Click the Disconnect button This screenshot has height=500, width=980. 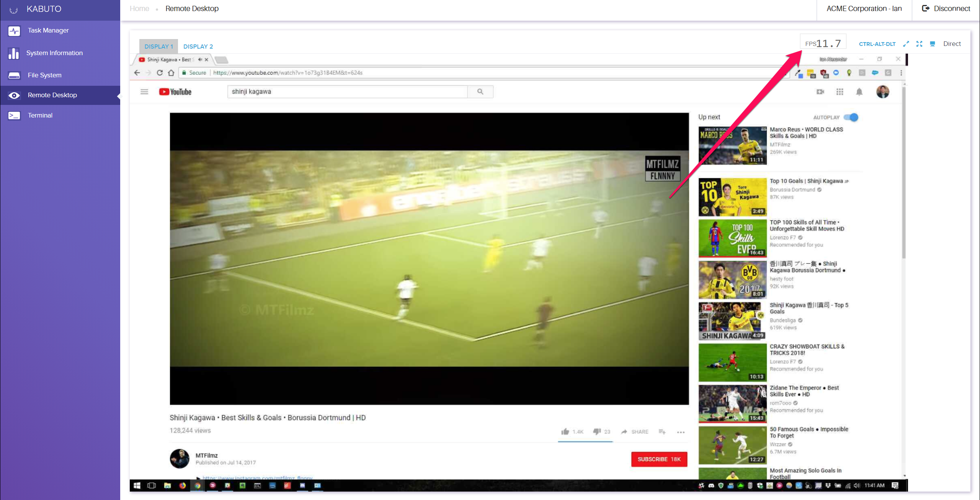(x=946, y=8)
